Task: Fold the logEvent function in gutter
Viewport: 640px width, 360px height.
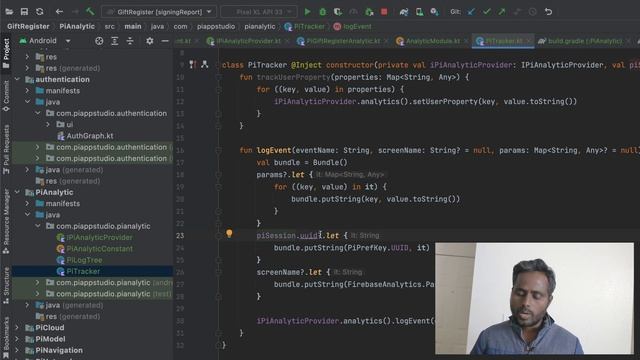Action: click(219, 150)
